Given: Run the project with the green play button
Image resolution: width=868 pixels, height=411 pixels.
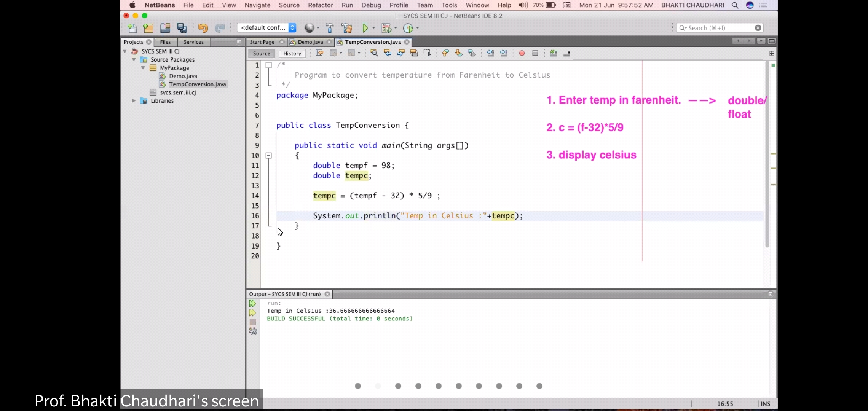Looking at the screenshot, I should [365, 28].
